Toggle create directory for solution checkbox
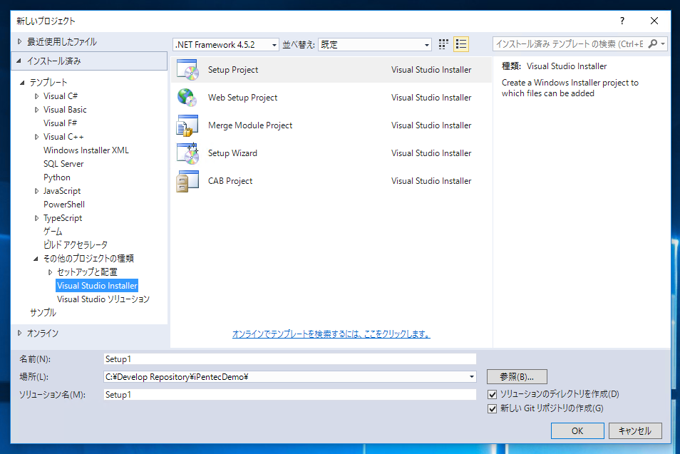 pos(492,395)
